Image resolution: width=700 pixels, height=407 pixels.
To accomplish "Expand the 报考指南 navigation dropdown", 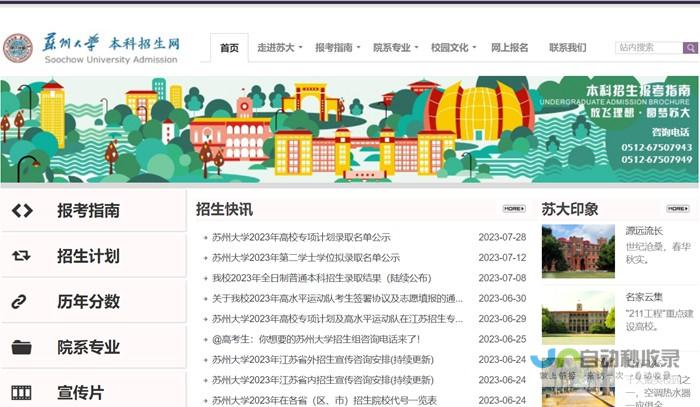I will coord(338,47).
